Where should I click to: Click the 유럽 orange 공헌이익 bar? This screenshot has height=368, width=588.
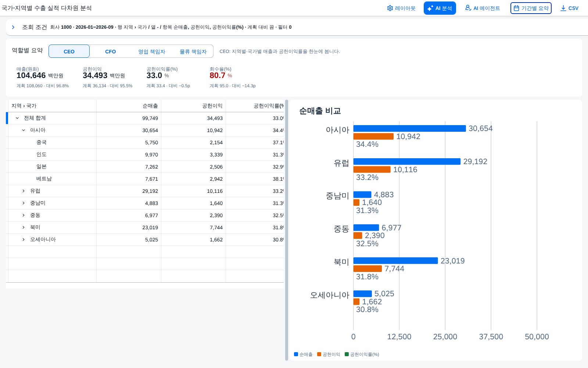[x=372, y=170]
